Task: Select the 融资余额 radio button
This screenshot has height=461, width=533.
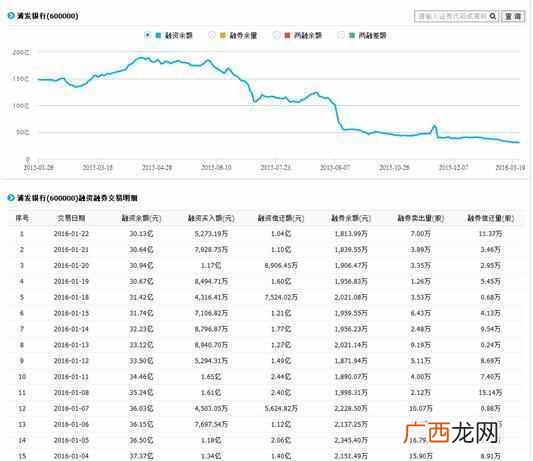Action: pos(148,35)
